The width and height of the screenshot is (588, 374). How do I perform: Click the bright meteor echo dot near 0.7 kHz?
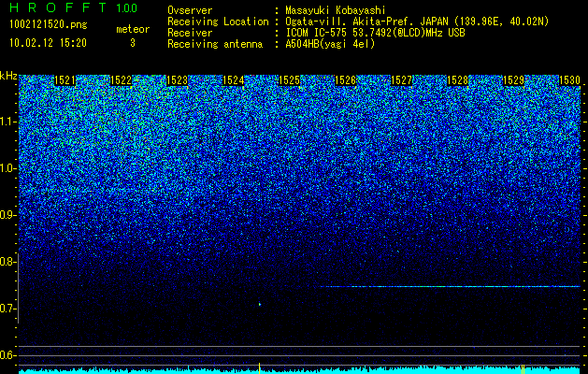point(260,304)
